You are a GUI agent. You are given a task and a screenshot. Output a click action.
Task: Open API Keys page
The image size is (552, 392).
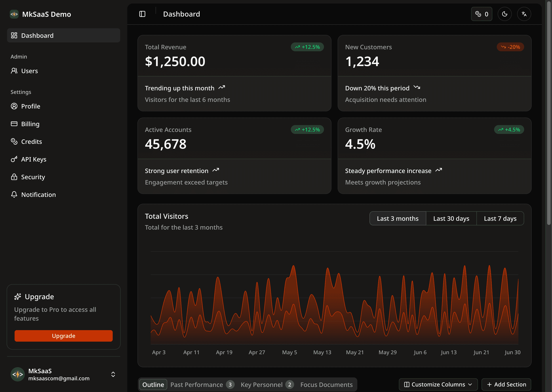(x=34, y=159)
